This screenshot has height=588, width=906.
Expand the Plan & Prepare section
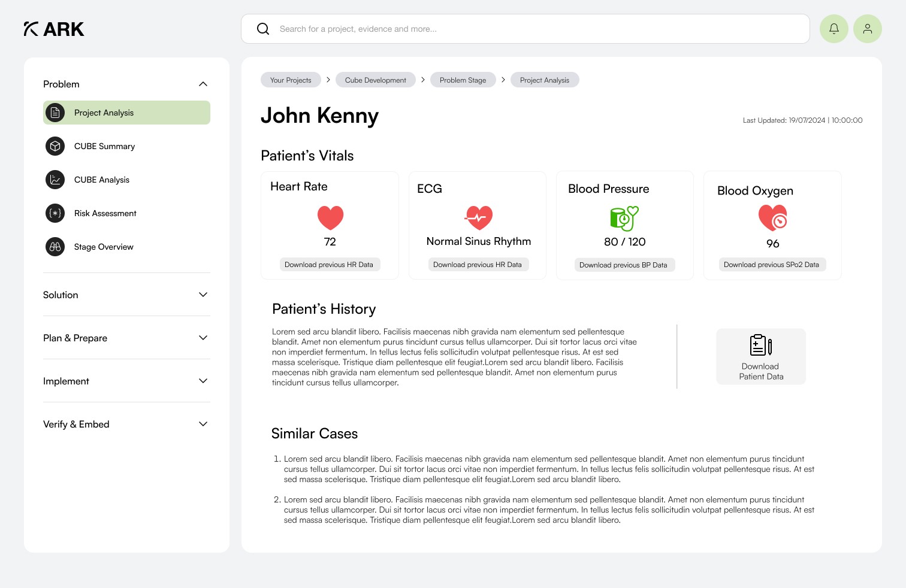point(203,338)
